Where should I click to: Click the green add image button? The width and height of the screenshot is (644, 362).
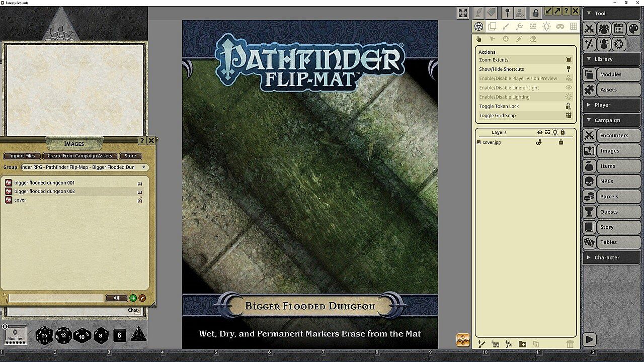click(133, 298)
